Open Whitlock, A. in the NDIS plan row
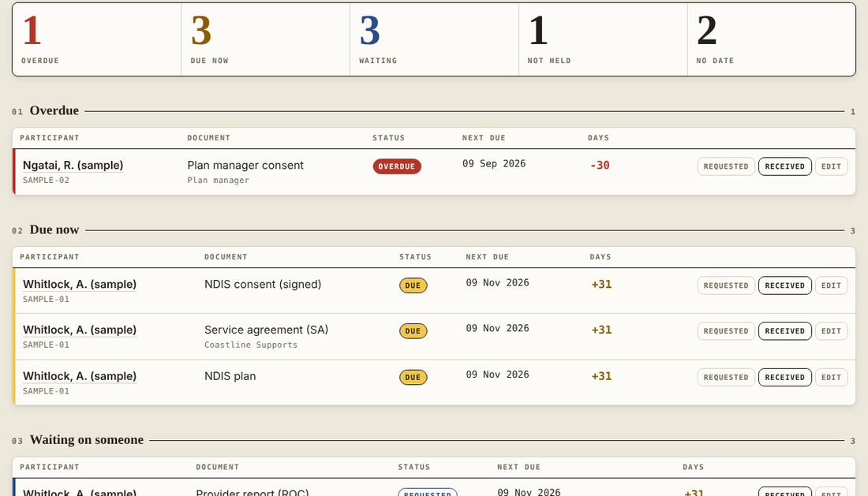The width and height of the screenshot is (868, 496). pos(80,376)
